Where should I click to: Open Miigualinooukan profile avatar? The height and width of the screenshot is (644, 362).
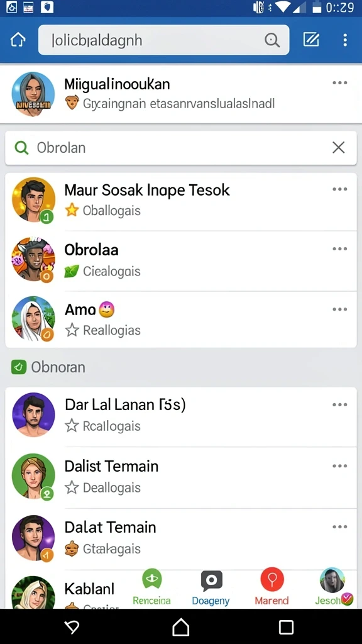click(33, 94)
